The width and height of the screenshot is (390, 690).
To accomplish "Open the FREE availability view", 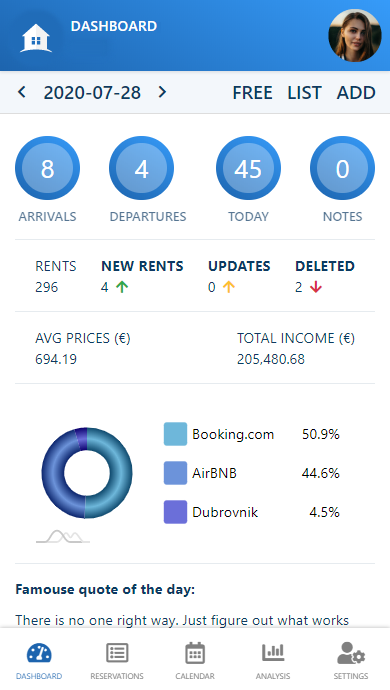I will click(x=252, y=93).
